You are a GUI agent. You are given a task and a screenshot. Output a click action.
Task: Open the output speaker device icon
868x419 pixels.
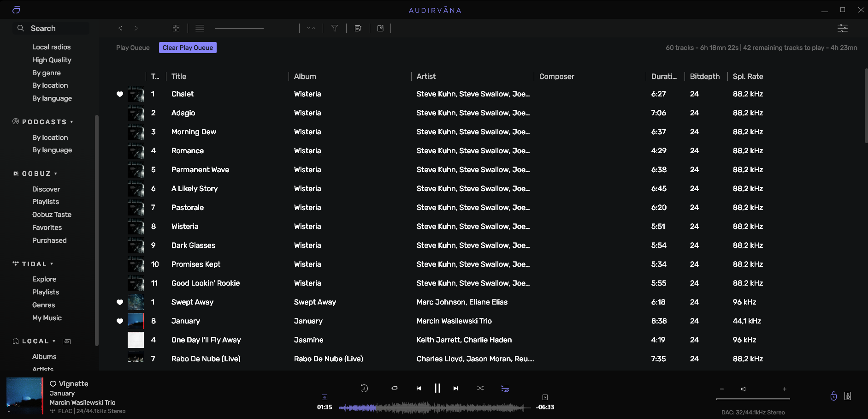click(848, 396)
